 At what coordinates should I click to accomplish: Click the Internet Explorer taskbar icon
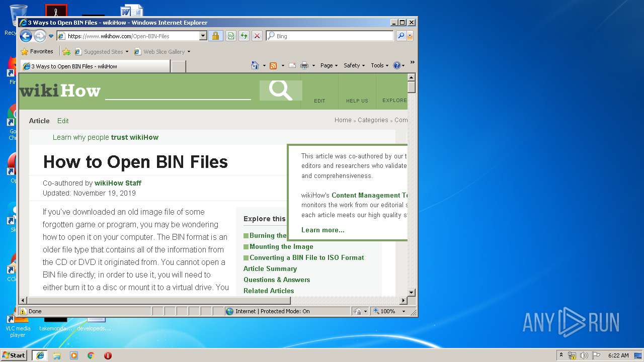click(x=40, y=355)
